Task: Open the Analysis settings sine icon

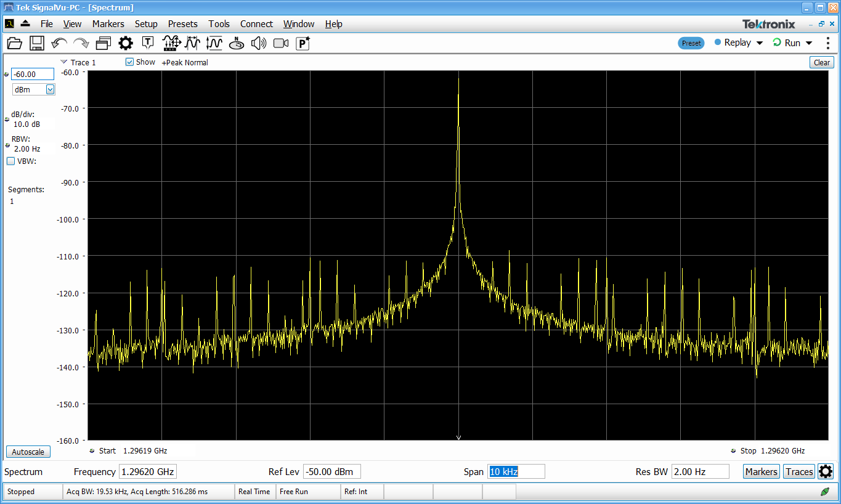Action: (x=193, y=43)
